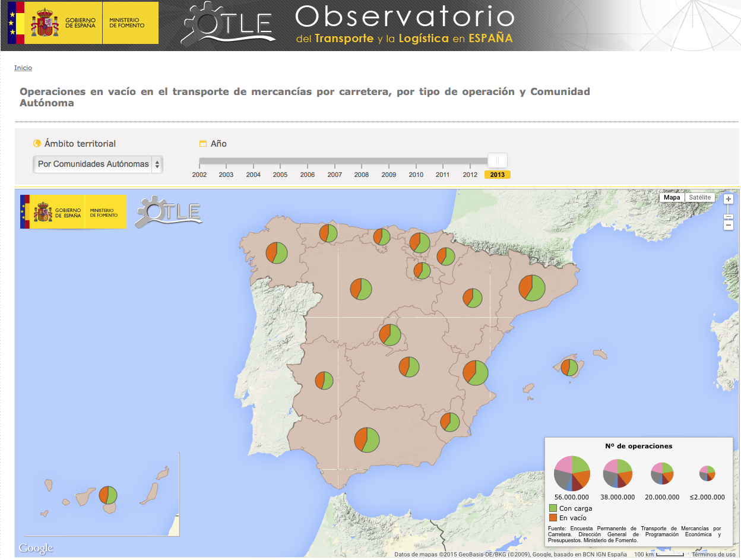Click the Andalusia pie chart marker
Viewport: 741px width, 560px height.
(x=367, y=439)
